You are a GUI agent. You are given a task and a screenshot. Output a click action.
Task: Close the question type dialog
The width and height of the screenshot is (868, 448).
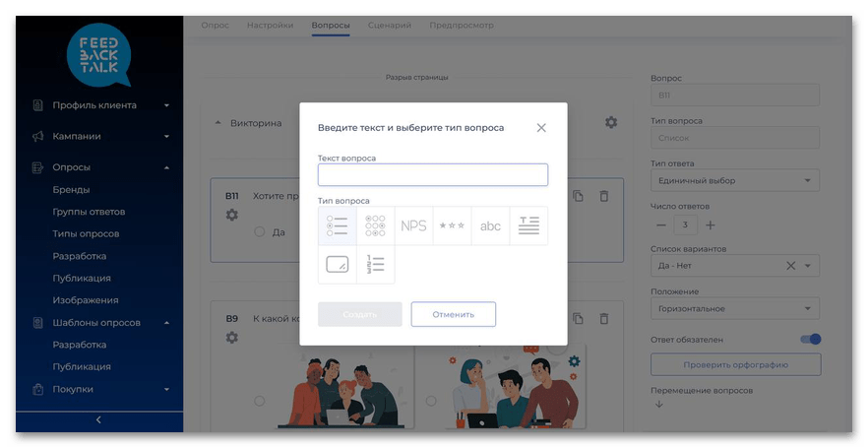click(541, 128)
